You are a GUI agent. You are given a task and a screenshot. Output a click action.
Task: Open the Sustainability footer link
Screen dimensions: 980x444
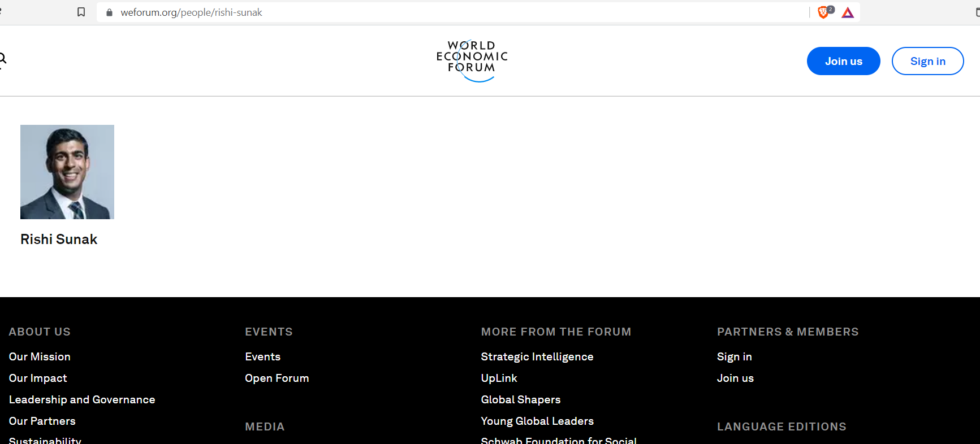[x=45, y=440]
